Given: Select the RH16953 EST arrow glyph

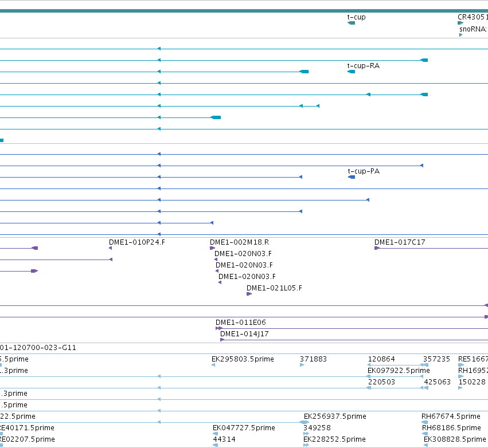Looking at the screenshot, I should pos(461,376).
